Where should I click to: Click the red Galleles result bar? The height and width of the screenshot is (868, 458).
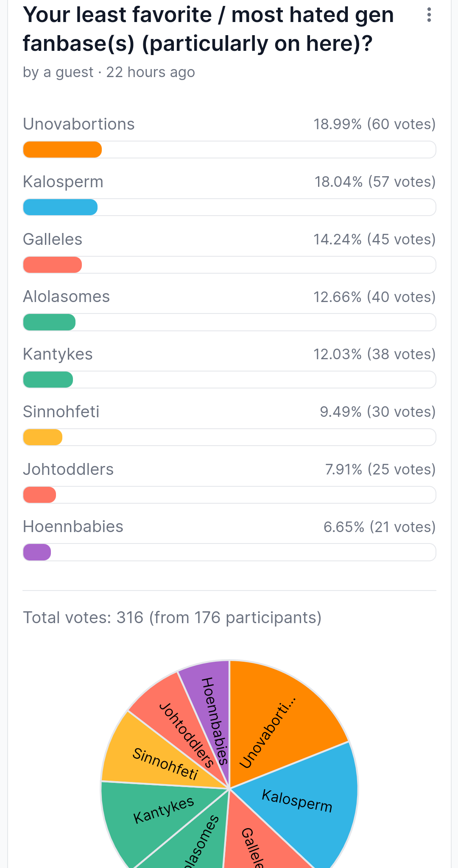click(229, 265)
